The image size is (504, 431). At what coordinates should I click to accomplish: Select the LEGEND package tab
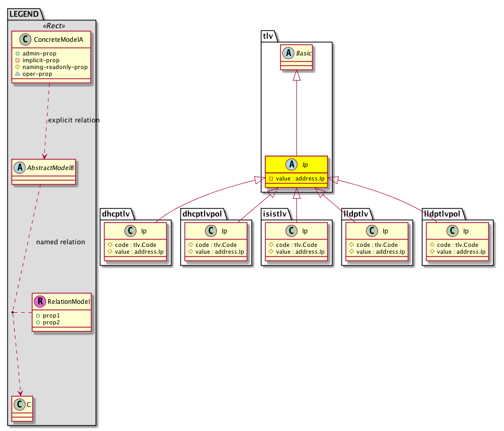(23, 15)
